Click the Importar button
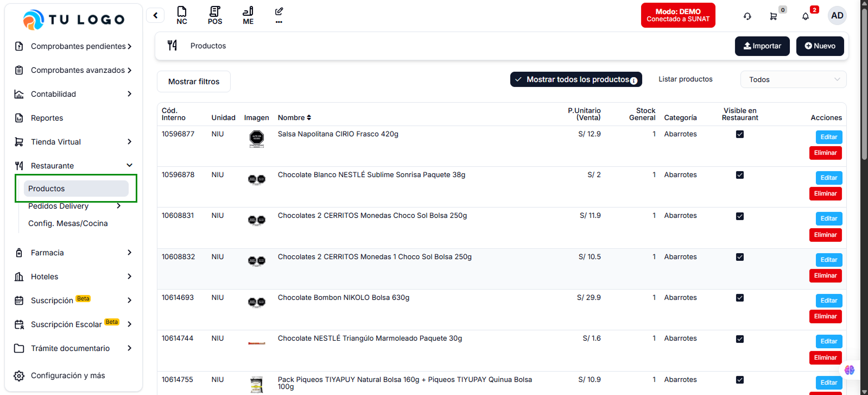Viewport: 868px width, 395px height. pos(762,46)
